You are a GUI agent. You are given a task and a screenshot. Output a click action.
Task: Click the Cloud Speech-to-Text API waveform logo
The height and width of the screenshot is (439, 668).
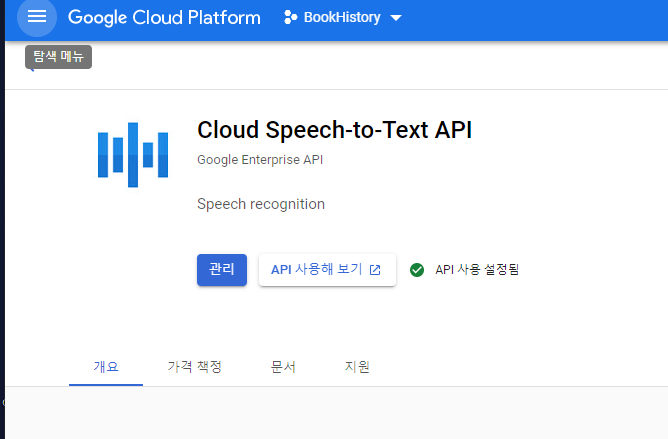coord(133,155)
